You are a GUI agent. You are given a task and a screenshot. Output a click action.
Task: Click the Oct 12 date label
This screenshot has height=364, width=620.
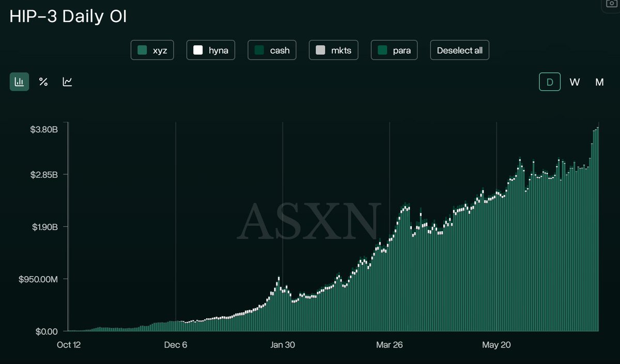click(x=69, y=345)
